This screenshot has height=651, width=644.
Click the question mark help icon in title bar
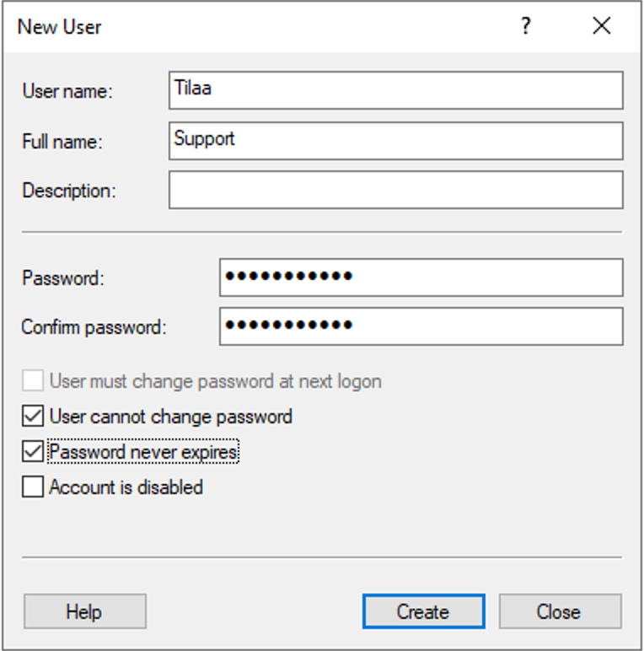[526, 26]
